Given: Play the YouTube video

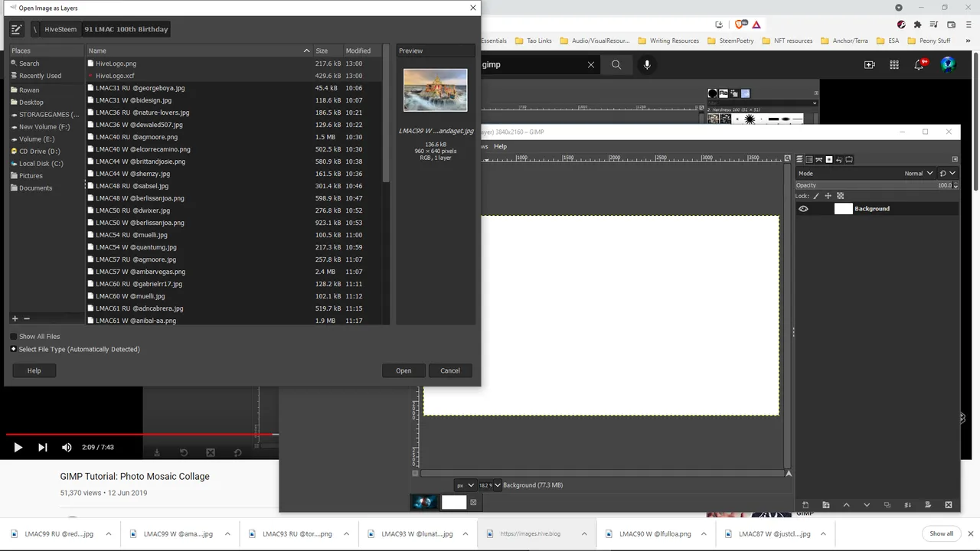Looking at the screenshot, I should coord(18,448).
